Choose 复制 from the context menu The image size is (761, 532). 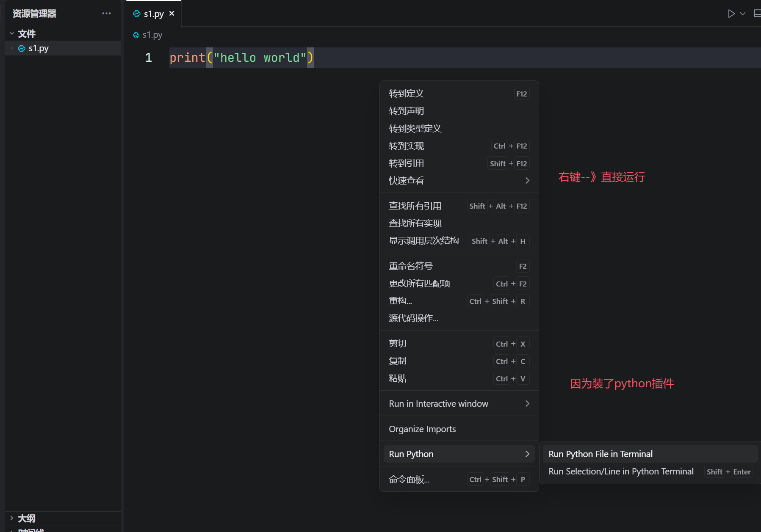click(459, 361)
